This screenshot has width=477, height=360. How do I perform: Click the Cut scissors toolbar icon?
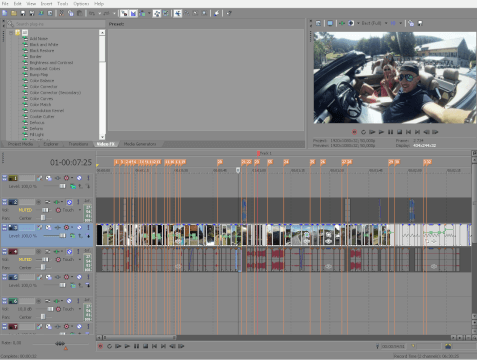(61, 13)
